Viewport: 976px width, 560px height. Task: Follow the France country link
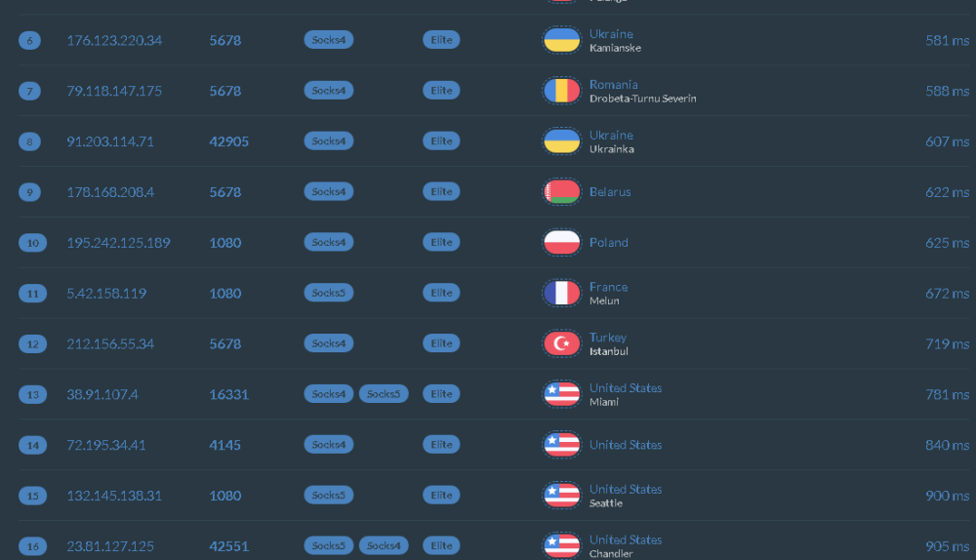coord(608,287)
